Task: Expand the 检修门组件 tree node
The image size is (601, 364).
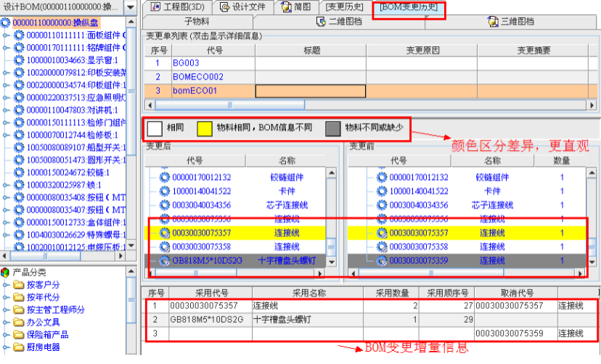Action: [7, 122]
